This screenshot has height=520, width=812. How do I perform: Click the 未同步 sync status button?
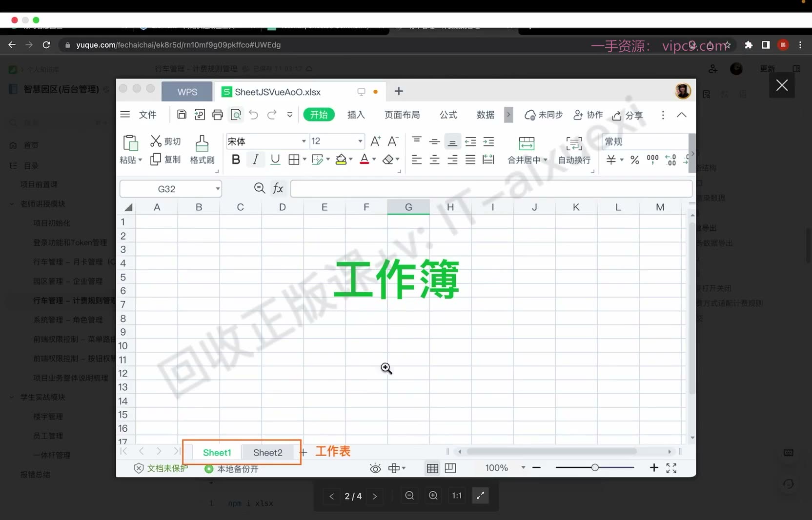coord(544,115)
